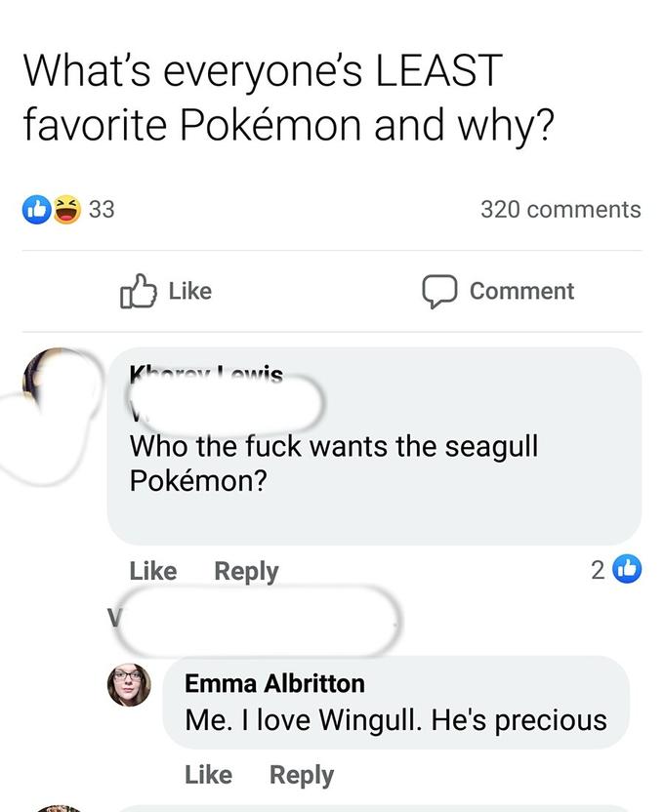Reply to Emma Albritton's comment
The width and height of the screenshot is (664, 812).
[x=303, y=775]
